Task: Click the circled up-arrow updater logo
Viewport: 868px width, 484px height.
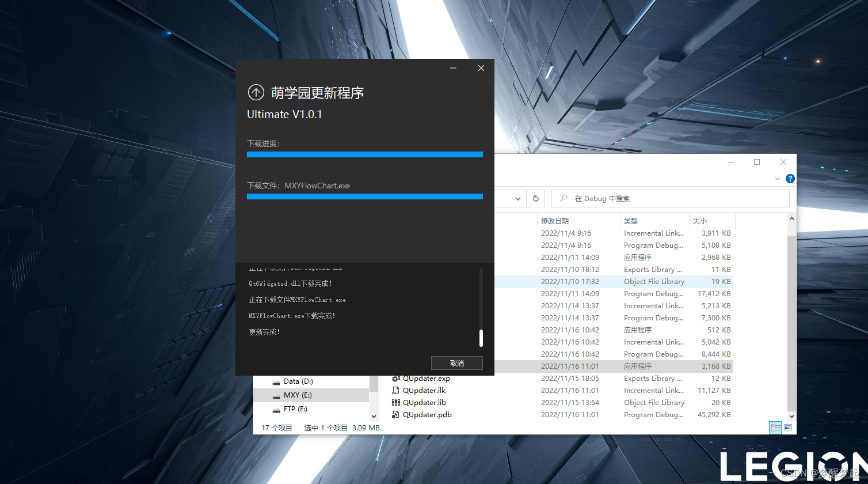Action: (x=256, y=92)
